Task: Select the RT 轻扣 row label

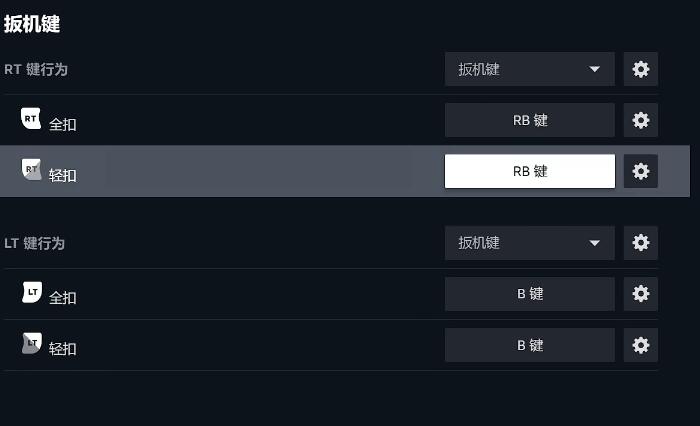Action: pyautogui.click(x=63, y=175)
